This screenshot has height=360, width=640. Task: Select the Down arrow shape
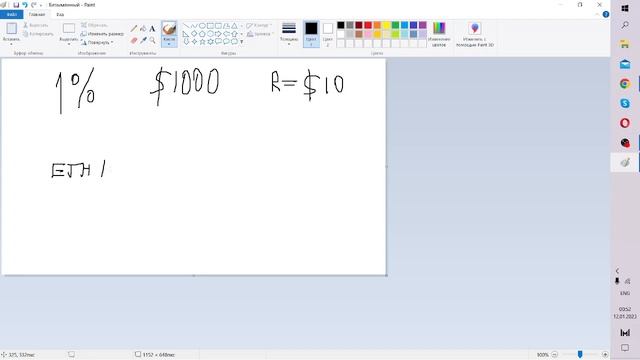pos(186,42)
